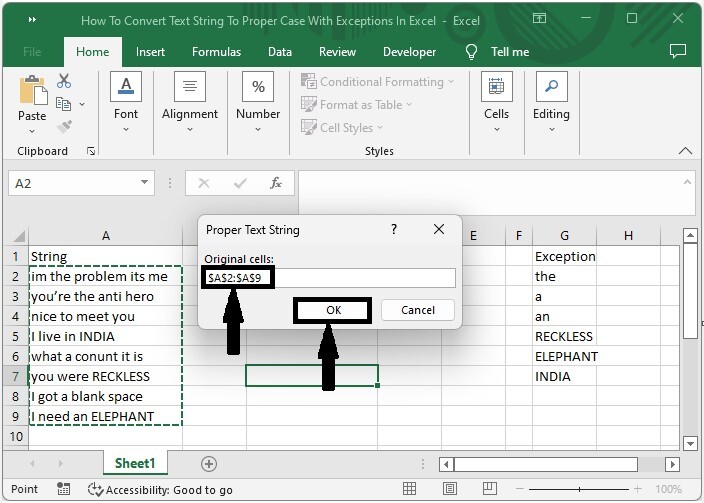The height and width of the screenshot is (503, 704).
Task: Click the zoom out minus button
Action: click(519, 489)
